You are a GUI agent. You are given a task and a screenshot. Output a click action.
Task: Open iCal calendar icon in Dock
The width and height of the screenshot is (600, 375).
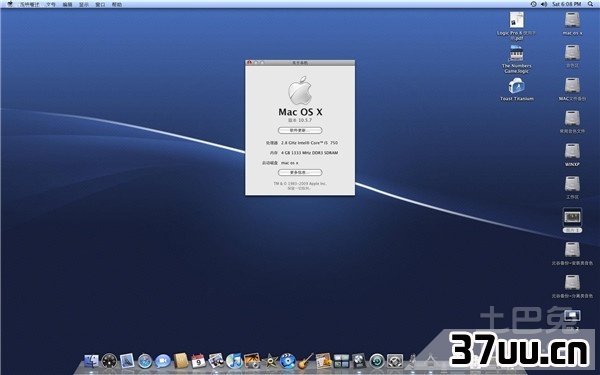(x=198, y=361)
